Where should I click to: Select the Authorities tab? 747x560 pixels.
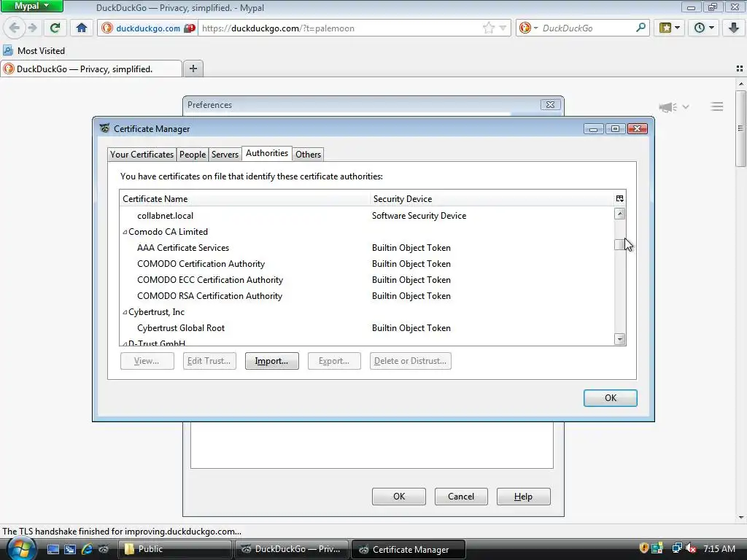pyautogui.click(x=267, y=153)
